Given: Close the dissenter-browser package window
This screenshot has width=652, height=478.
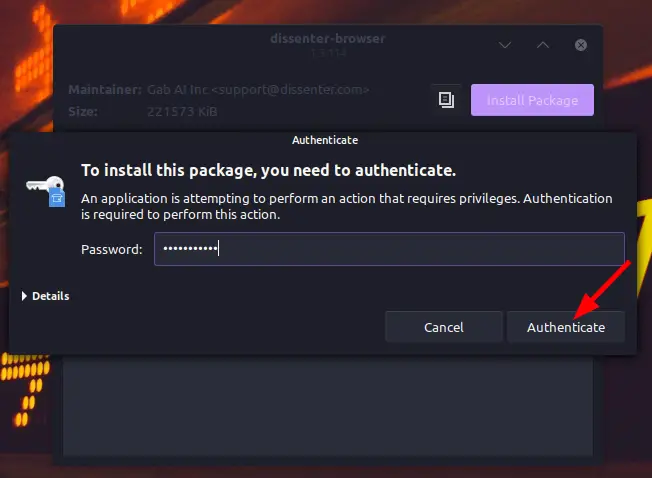Looking at the screenshot, I should (x=581, y=45).
